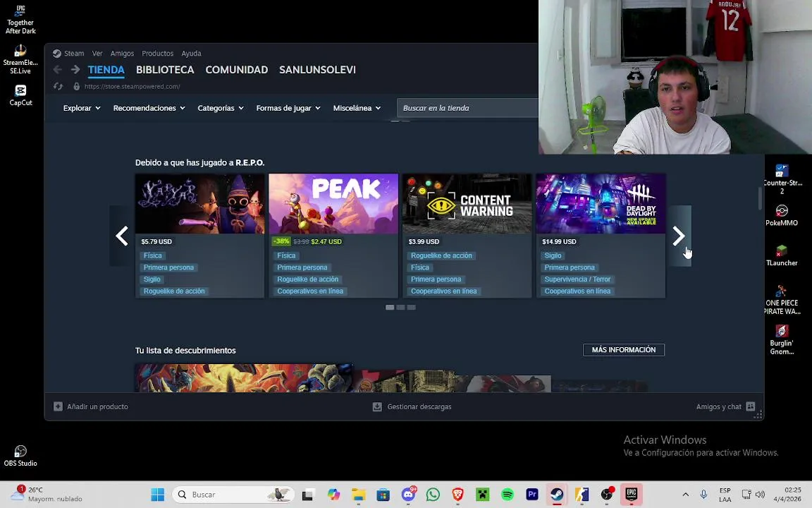The width and height of the screenshot is (812, 508).
Task: Expand the Explorar dropdown
Action: 82,108
